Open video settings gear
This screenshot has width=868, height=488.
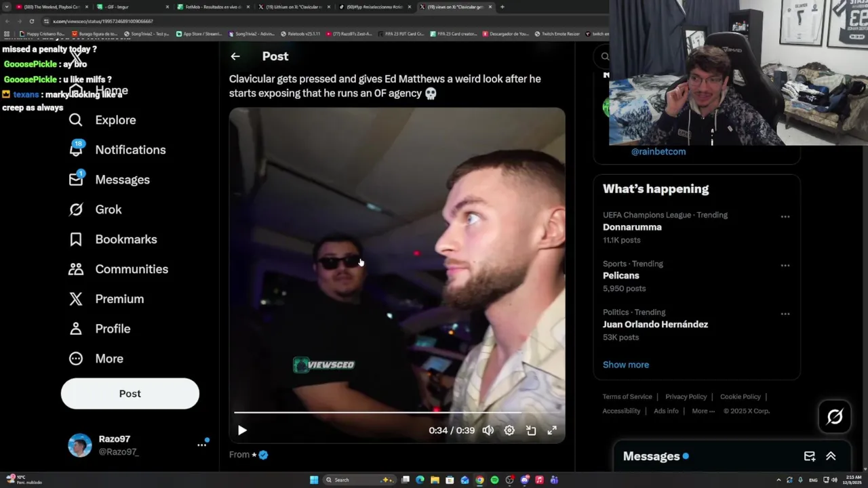tap(509, 430)
